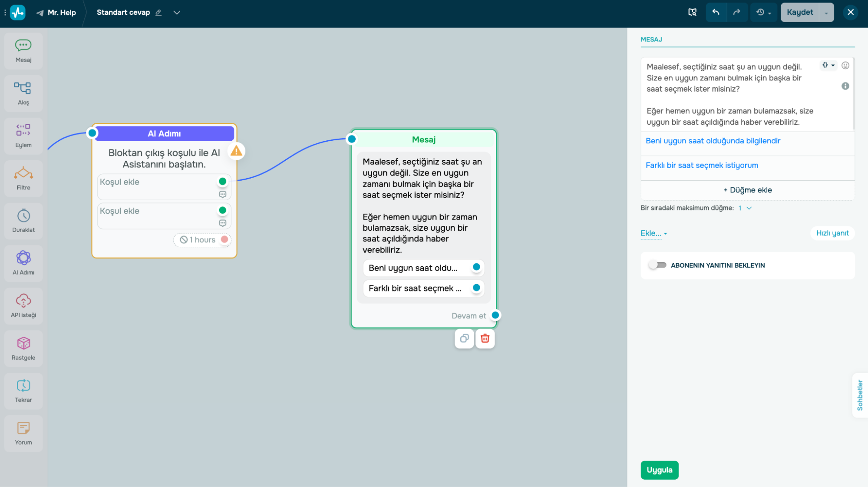The width and height of the screenshot is (868, 487).
Task: Delete the Mesaj block with the trash icon
Action: coord(485,338)
